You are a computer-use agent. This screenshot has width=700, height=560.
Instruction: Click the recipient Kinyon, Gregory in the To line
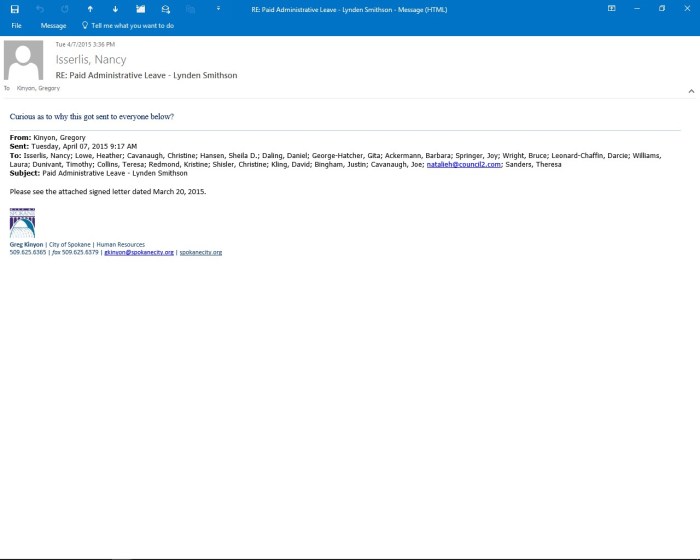(x=38, y=88)
